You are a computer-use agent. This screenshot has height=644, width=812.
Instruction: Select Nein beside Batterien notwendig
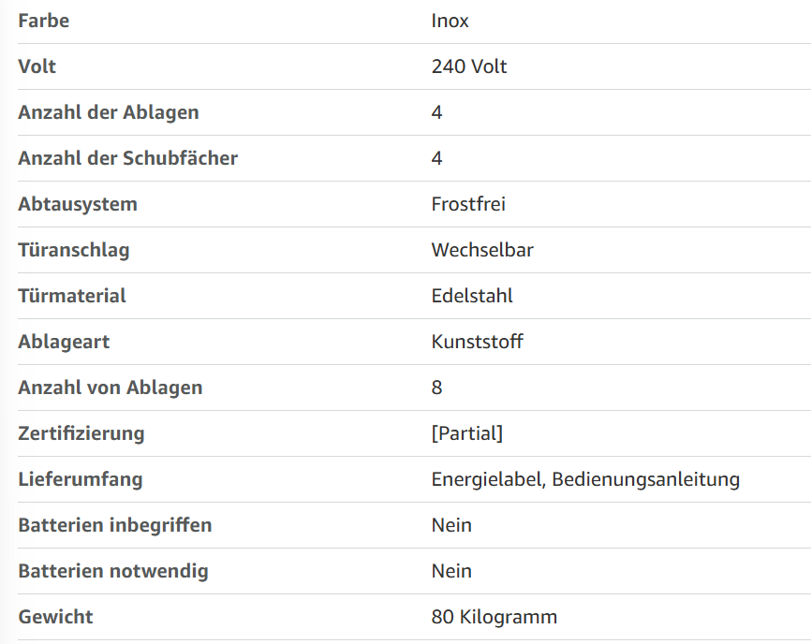451,571
